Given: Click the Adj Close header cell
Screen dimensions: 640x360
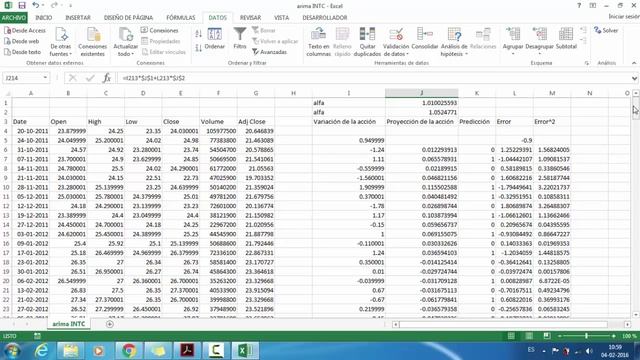Looking at the screenshot, I should coord(256,122).
